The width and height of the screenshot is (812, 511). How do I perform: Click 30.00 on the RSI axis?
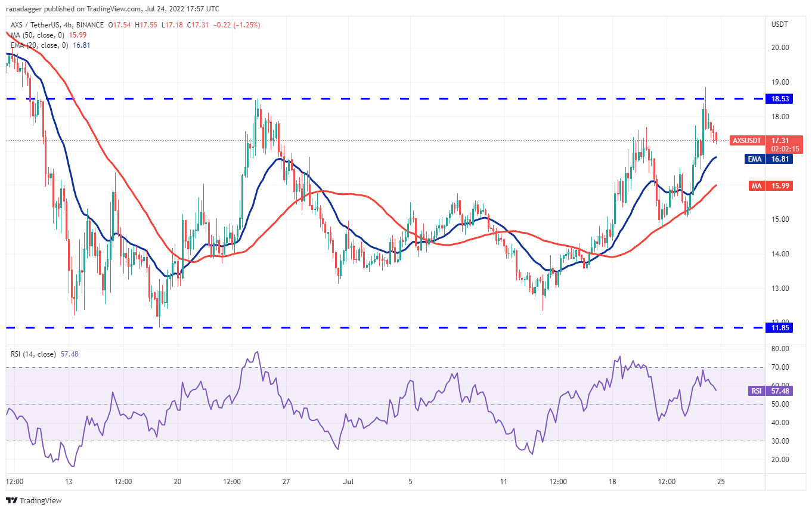click(780, 441)
